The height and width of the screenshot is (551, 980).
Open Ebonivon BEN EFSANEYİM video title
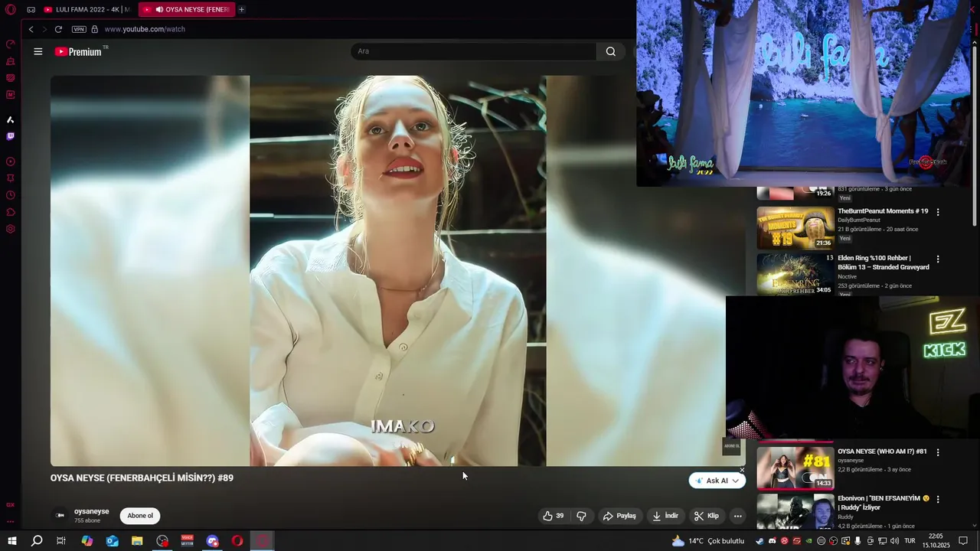[x=884, y=503]
